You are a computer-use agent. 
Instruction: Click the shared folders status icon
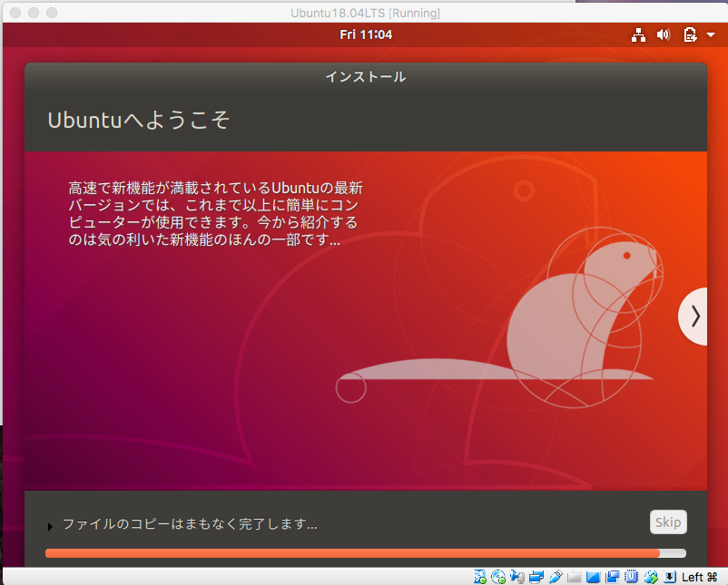(x=575, y=577)
